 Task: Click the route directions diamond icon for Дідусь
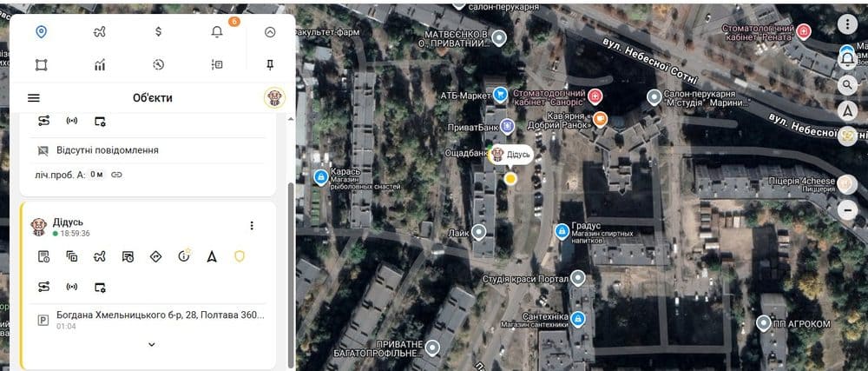coord(155,256)
